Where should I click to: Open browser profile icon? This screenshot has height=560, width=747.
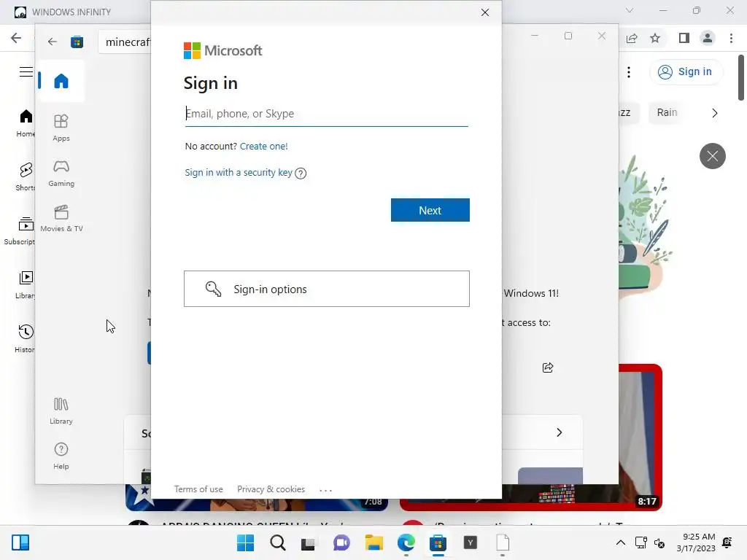click(x=708, y=38)
